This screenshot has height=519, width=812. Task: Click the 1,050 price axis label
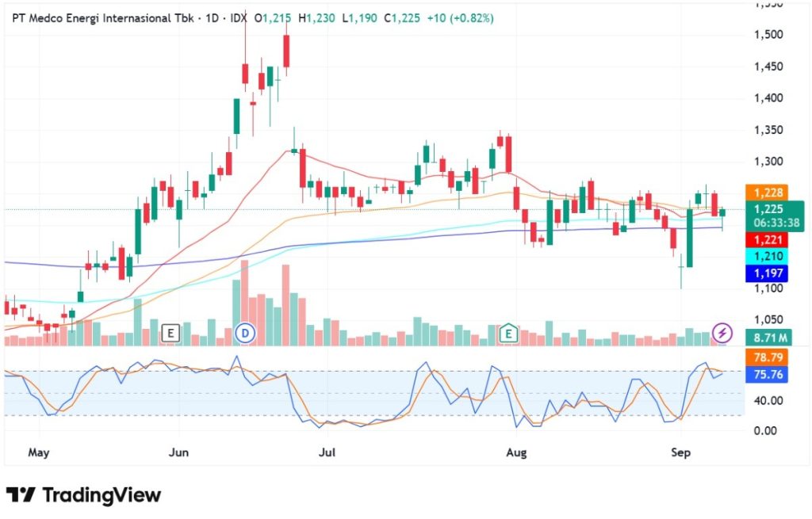[x=768, y=320]
